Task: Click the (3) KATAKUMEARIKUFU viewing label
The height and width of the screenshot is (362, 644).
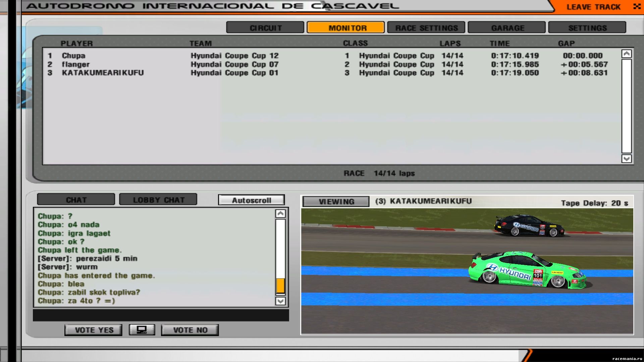Action: 423,201
